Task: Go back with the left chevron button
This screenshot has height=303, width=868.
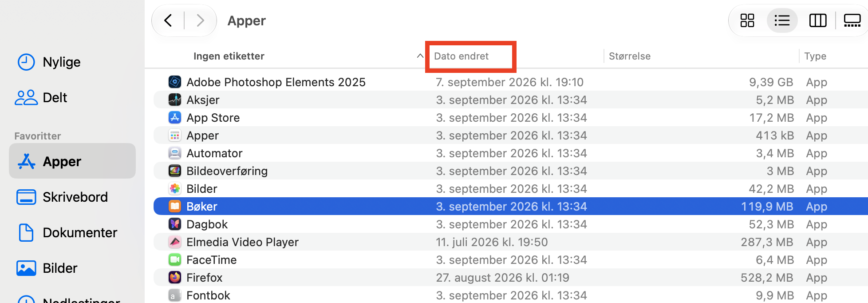Action: point(168,20)
